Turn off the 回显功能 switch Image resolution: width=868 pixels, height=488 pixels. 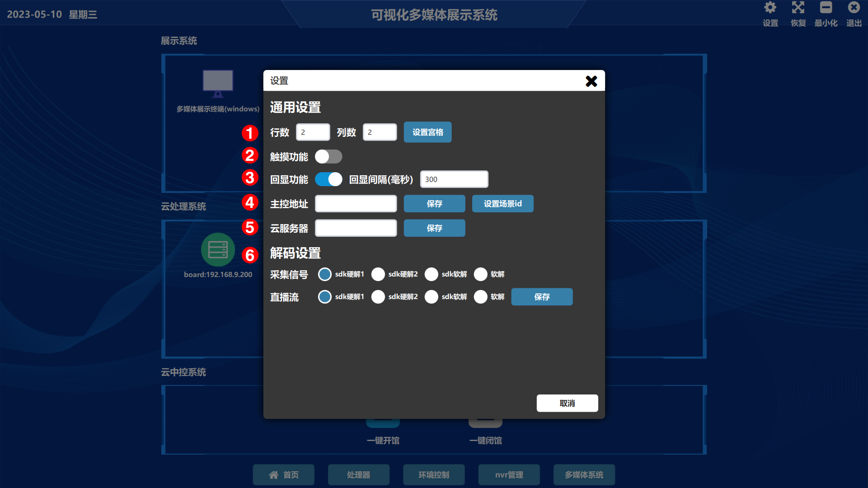coord(328,179)
